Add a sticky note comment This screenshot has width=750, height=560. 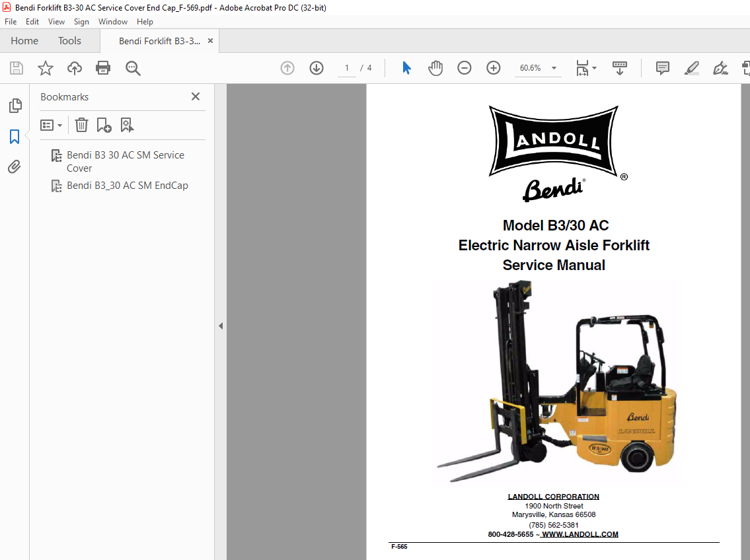pyautogui.click(x=663, y=68)
